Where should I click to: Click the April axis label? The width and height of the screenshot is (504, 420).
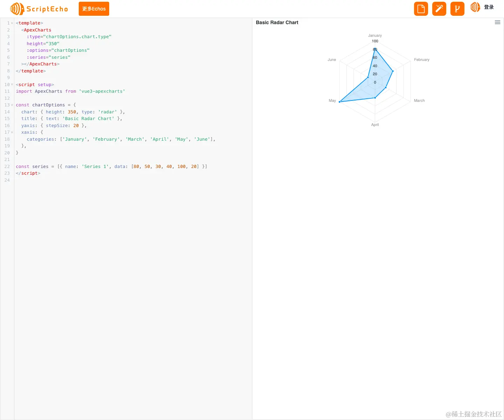point(375,125)
